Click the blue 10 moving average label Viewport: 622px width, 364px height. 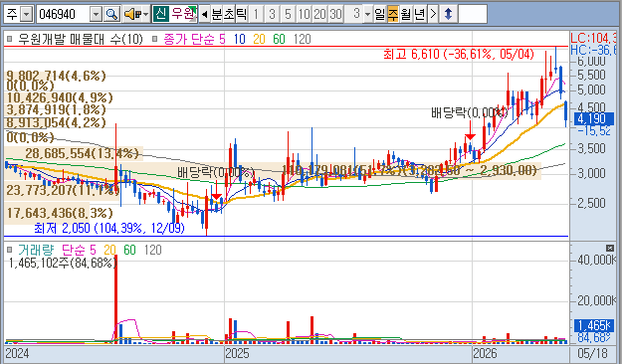[x=239, y=39]
